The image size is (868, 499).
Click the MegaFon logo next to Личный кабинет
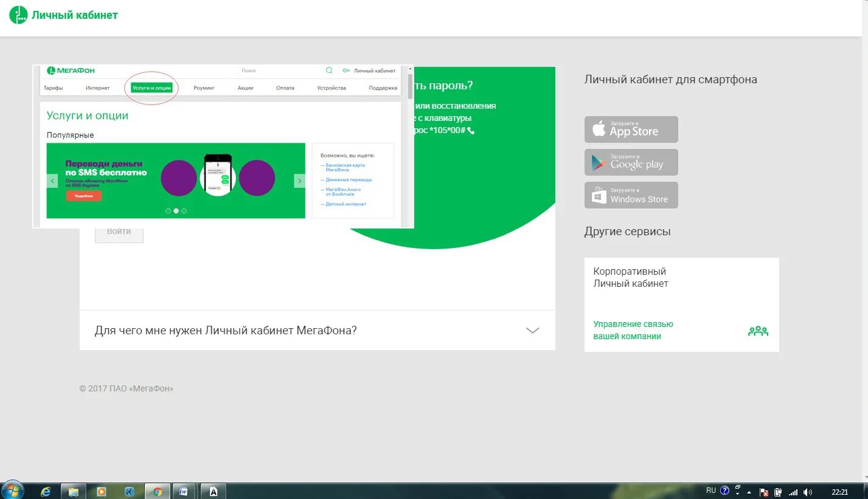click(x=19, y=15)
